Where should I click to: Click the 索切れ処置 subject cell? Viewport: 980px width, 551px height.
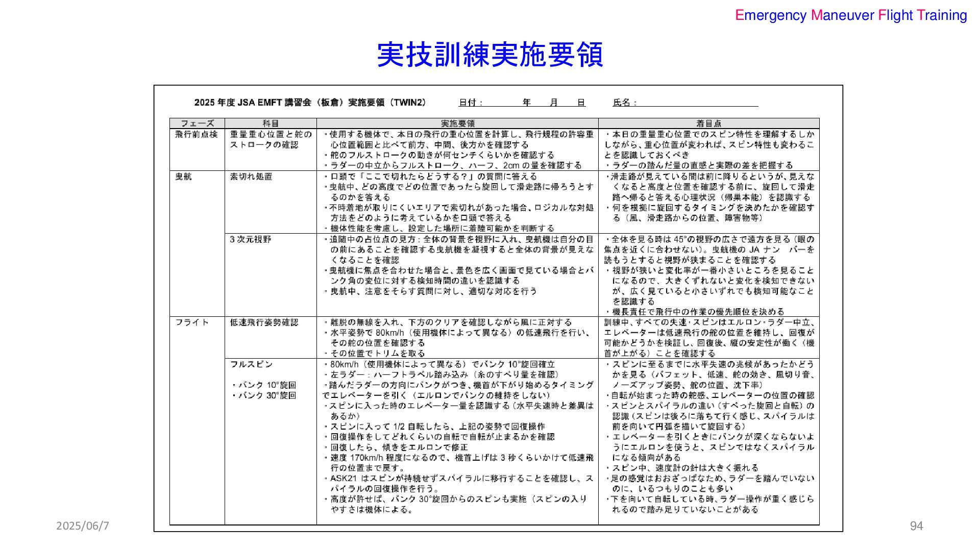click(251, 177)
